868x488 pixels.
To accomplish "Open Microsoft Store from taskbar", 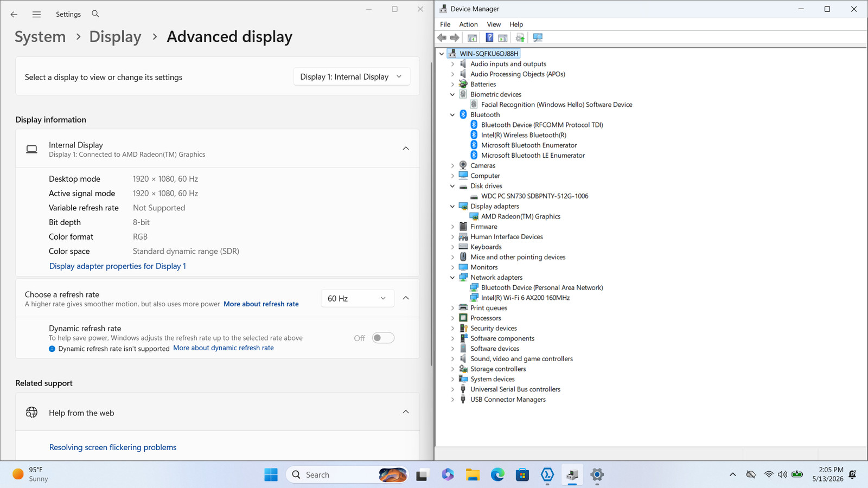I will (522, 475).
